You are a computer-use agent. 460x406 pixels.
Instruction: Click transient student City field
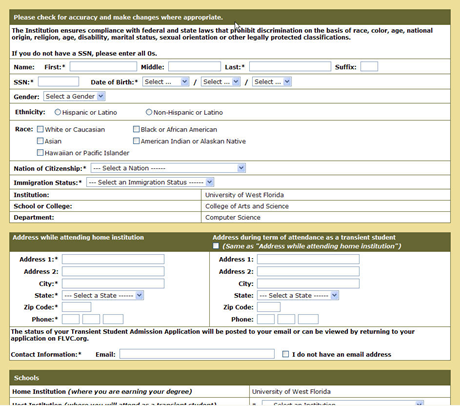(308, 284)
